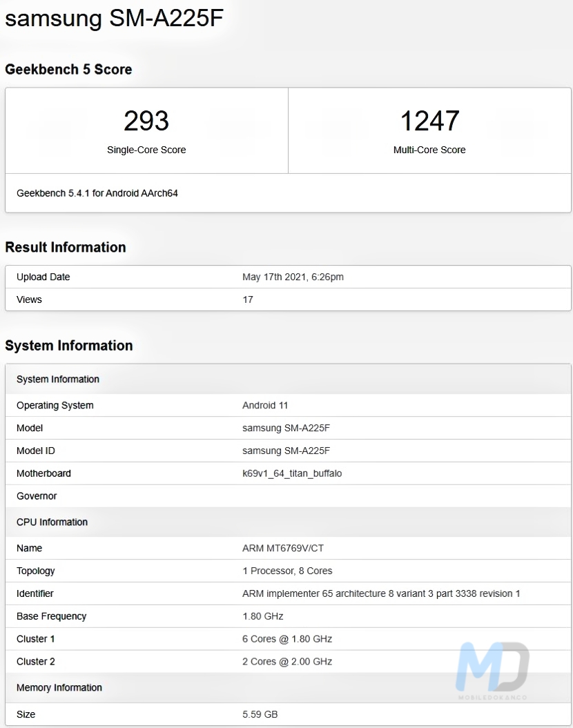The height and width of the screenshot is (728, 573).
Task: Click the Model ID row value
Action: click(286, 451)
